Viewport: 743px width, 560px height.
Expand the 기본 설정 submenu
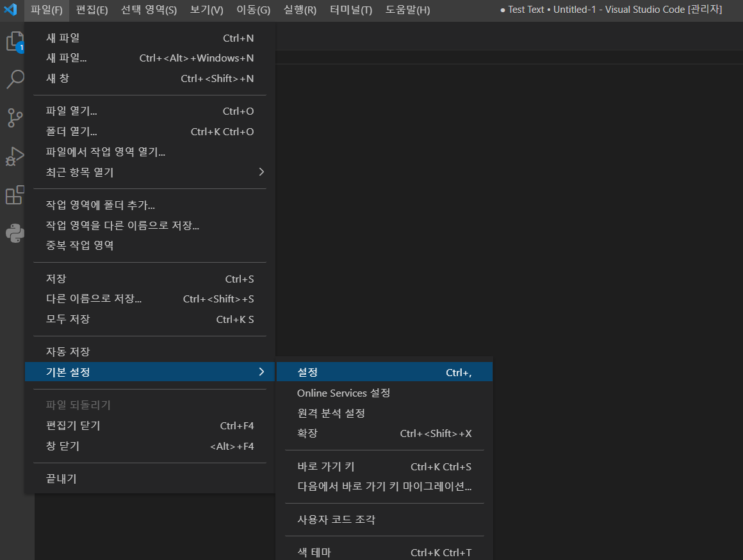pos(150,372)
